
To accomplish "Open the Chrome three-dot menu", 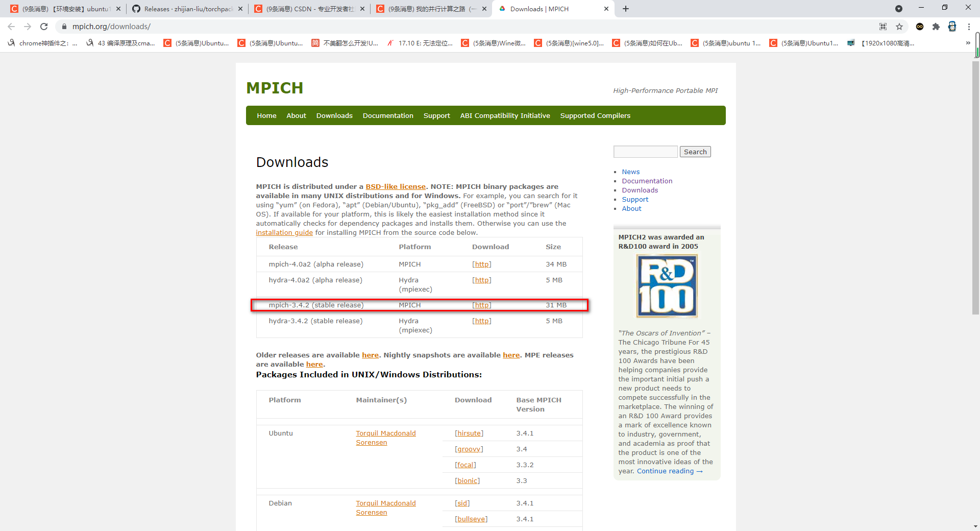I will [x=969, y=27].
